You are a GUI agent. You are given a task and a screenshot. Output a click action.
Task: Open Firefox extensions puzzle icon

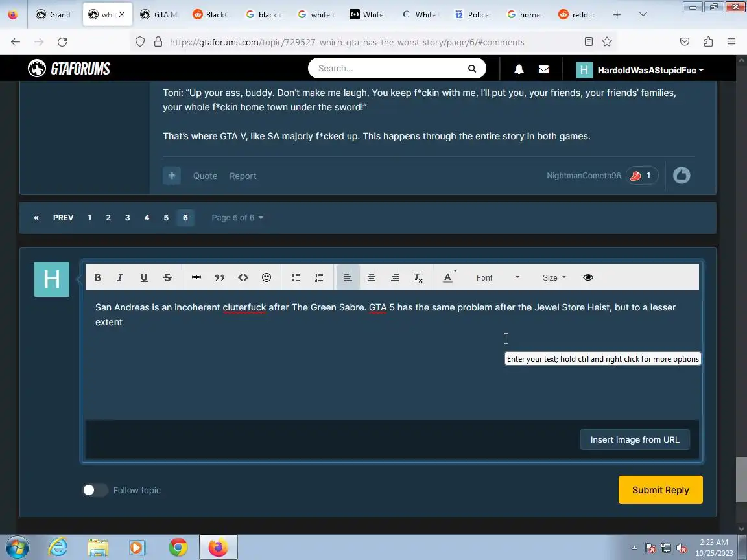pyautogui.click(x=708, y=42)
